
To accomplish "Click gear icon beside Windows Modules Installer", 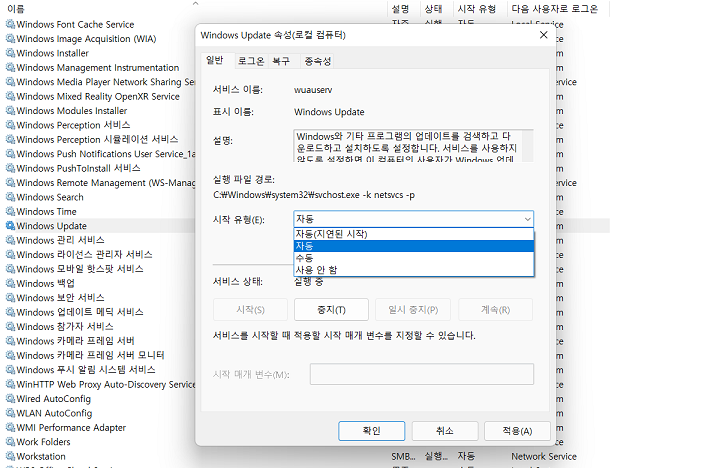I will click(10, 110).
